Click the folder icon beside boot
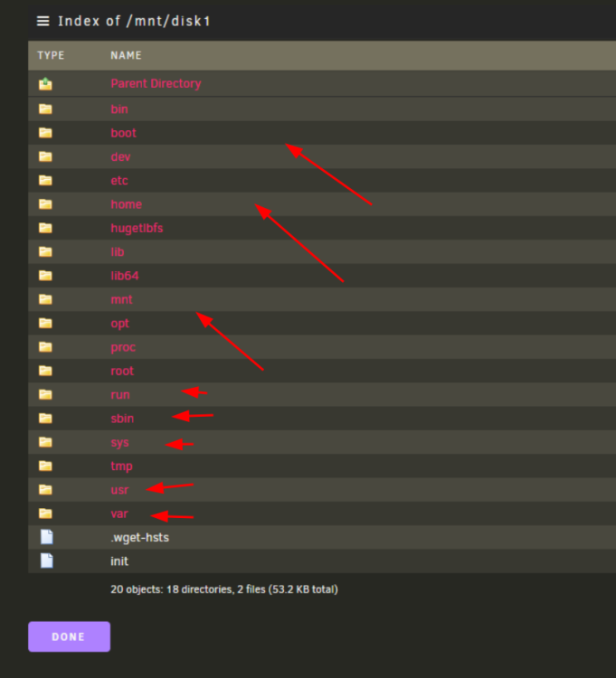 click(45, 133)
